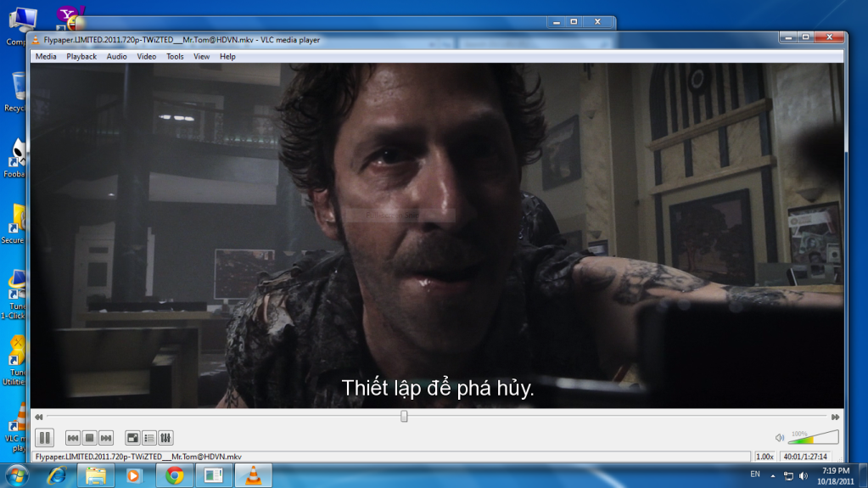Maximize the VLC window
The width and height of the screenshot is (868, 488).
click(805, 37)
